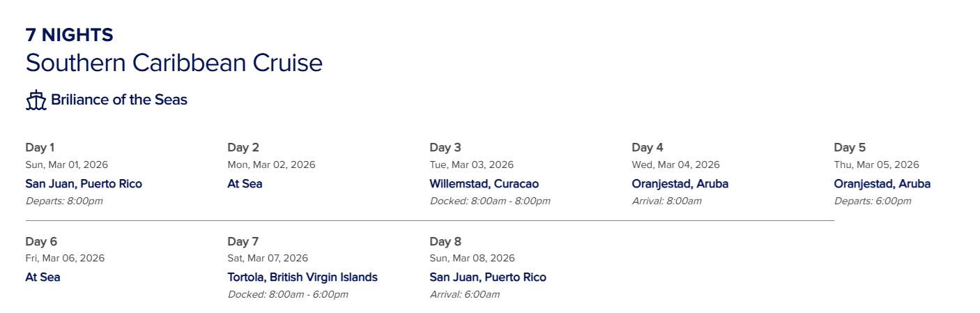Viewport: 980px width, 313px height.
Task: Open Day 8 San Juan, Puerto Rico port
Action: tap(488, 277)
